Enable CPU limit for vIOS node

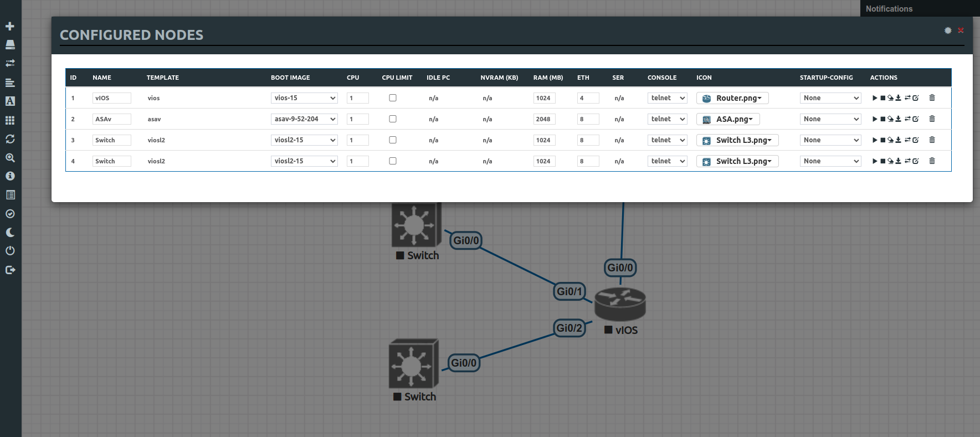point(393,98)
